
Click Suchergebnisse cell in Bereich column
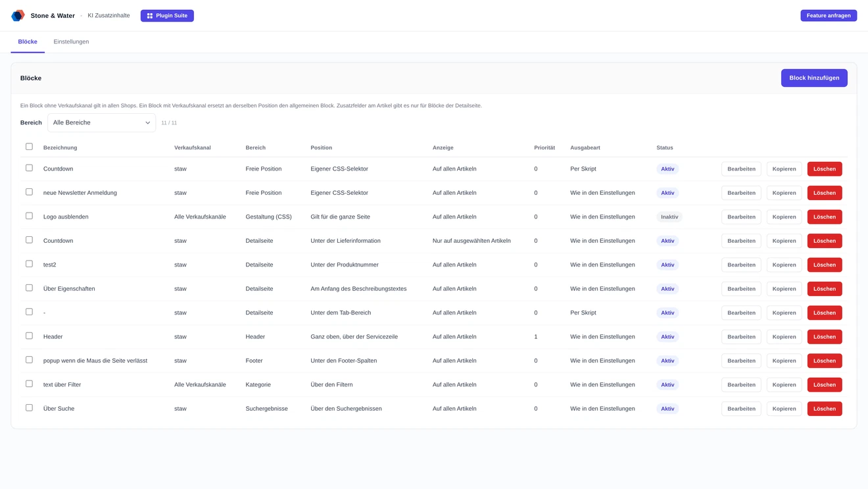pyautogui.click(x=266, y=409)
